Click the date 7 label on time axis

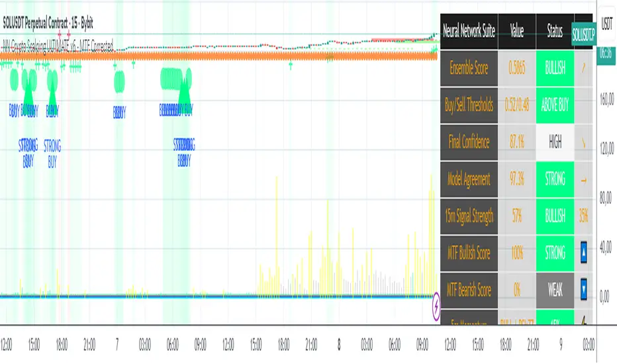(117, 345)
